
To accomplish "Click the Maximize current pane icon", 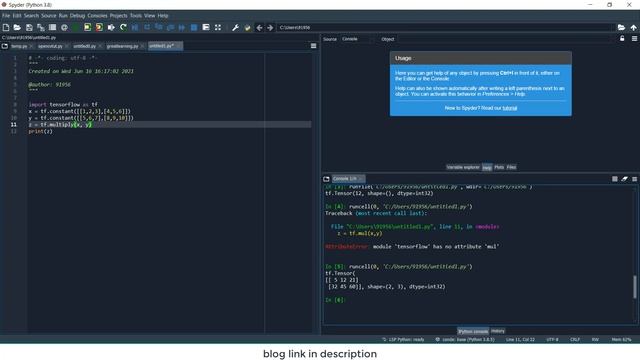I will click(x=206, y=27).
